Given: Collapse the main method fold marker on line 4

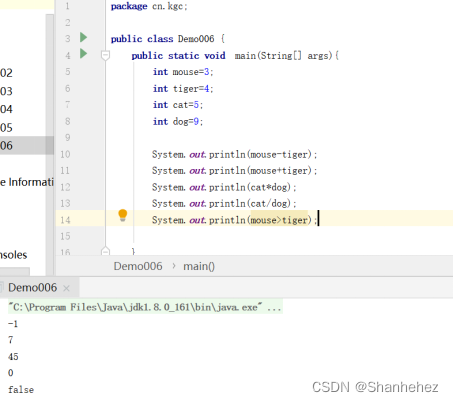Looking at the screenshot, I should 105,55.
